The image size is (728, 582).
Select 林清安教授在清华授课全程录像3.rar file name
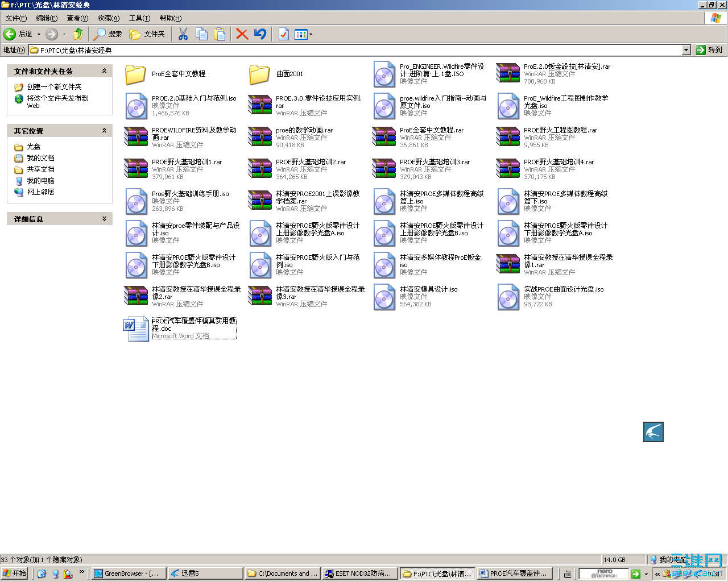(320, 293)
